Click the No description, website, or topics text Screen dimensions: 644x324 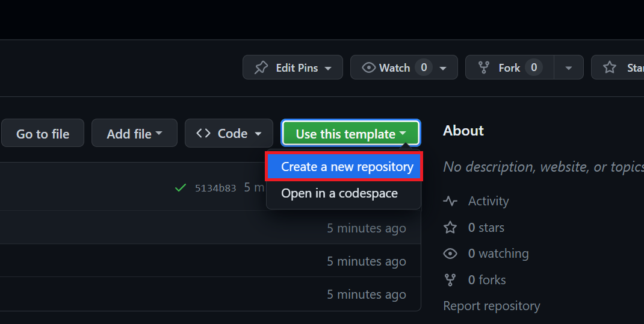[x=543, y=167]
